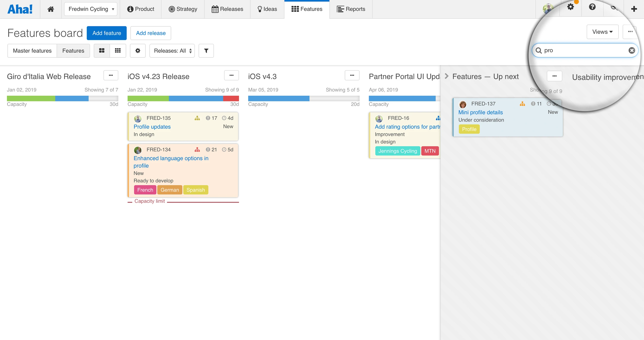Click the home icon in top navigation
The image size is (644, 340).
tap(51, 9)
